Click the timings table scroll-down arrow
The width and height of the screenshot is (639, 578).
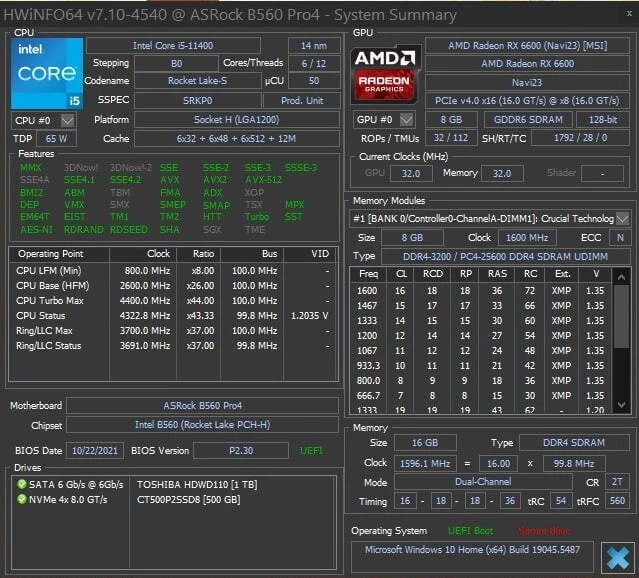(x=621, y=405)
